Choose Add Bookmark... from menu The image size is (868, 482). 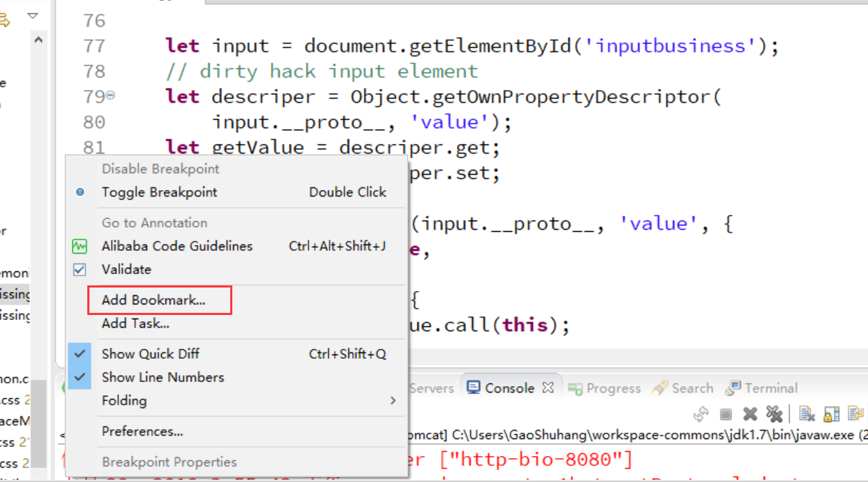pyautogui.click(x=153, y=300)
